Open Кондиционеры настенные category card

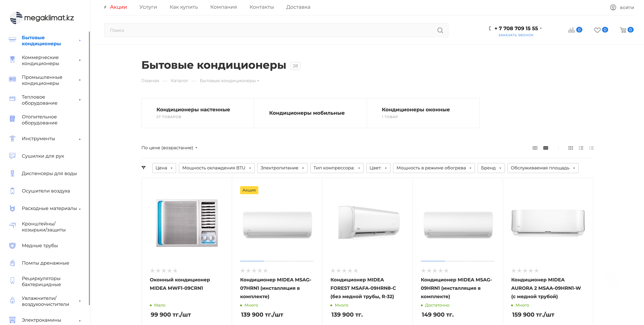pos(198,113)
